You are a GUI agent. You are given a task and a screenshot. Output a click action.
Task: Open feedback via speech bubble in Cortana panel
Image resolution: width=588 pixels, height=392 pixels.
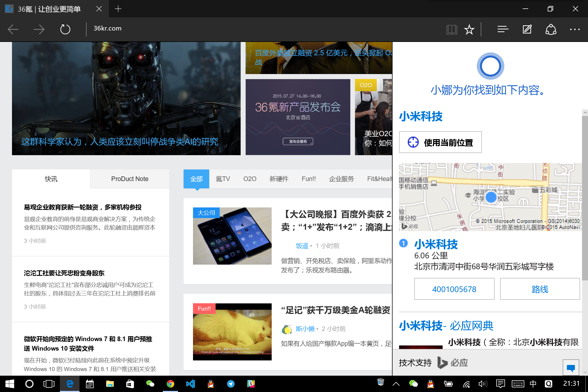[x=571, y=367]
